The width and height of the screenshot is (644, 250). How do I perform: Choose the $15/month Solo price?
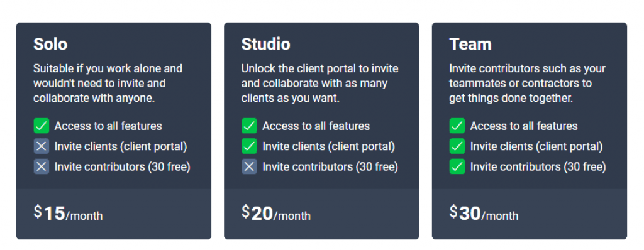coord(68,214)
